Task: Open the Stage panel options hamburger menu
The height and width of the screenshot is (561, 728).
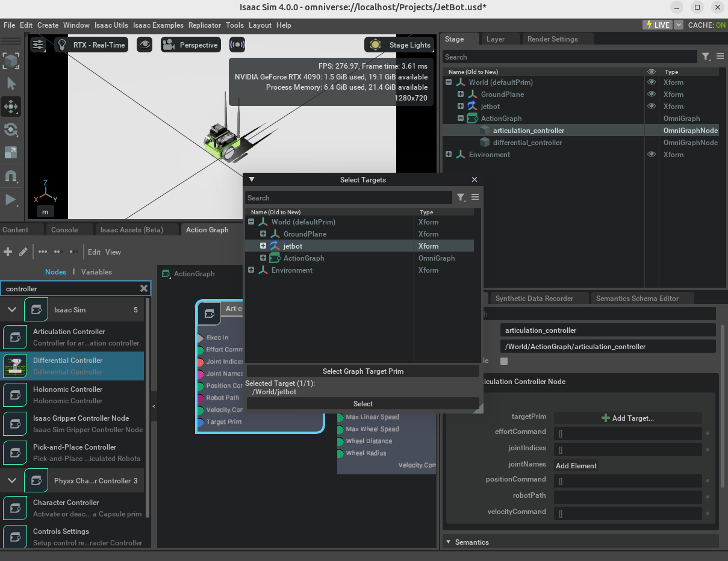Action: click(x=720, y=57)
